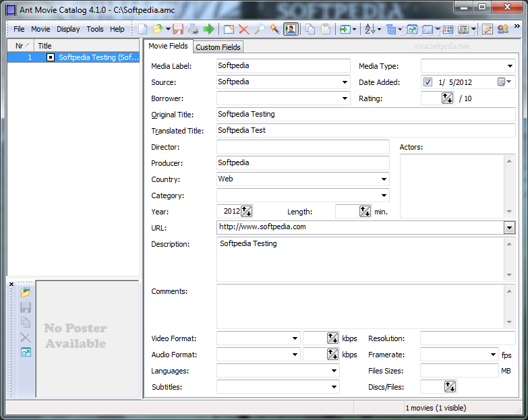The height and width of the screenshot is (420, 528).
Task: Open the Date Added calendar dropdown
Action: point(504,82)
